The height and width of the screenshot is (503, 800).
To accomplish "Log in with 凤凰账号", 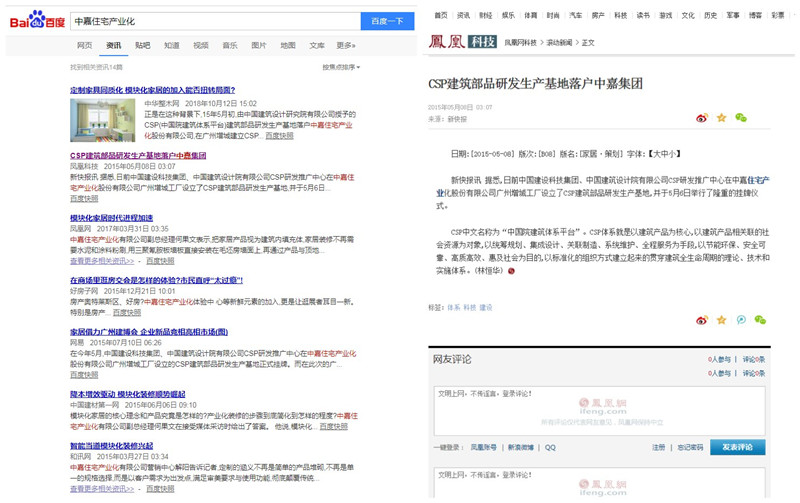I will (x=483, y=447).
